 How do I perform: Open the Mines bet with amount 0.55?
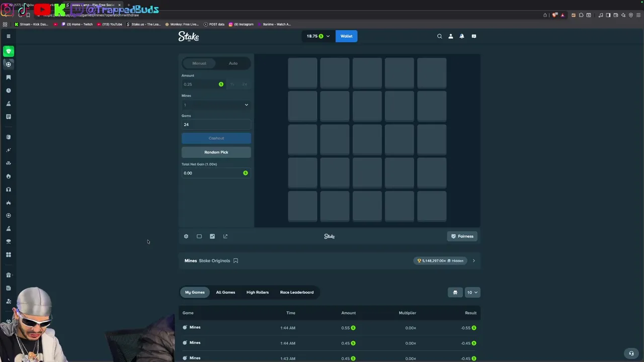[x=330, y=328]
